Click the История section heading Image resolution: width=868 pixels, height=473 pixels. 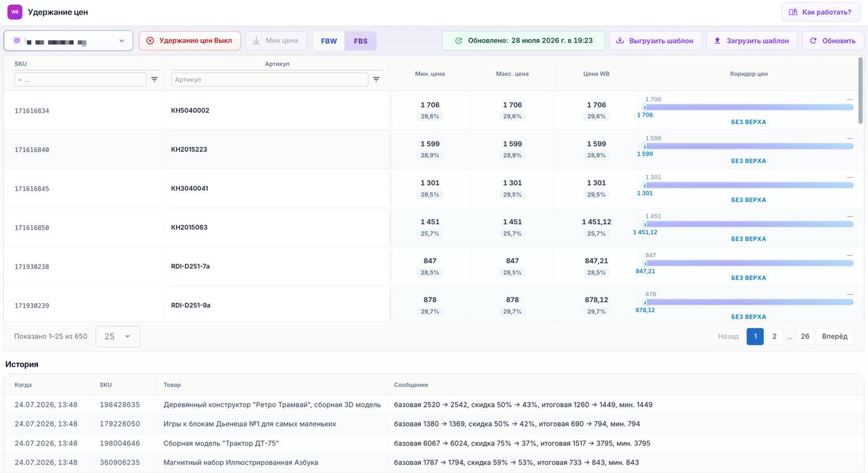(x=22, y=365)
